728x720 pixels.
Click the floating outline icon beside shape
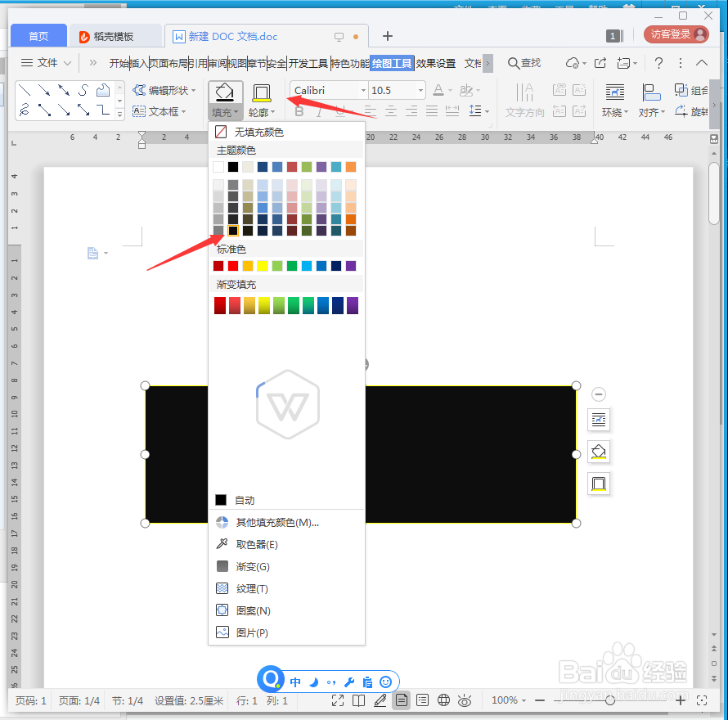pyautogui.click(x=599, y=484)
